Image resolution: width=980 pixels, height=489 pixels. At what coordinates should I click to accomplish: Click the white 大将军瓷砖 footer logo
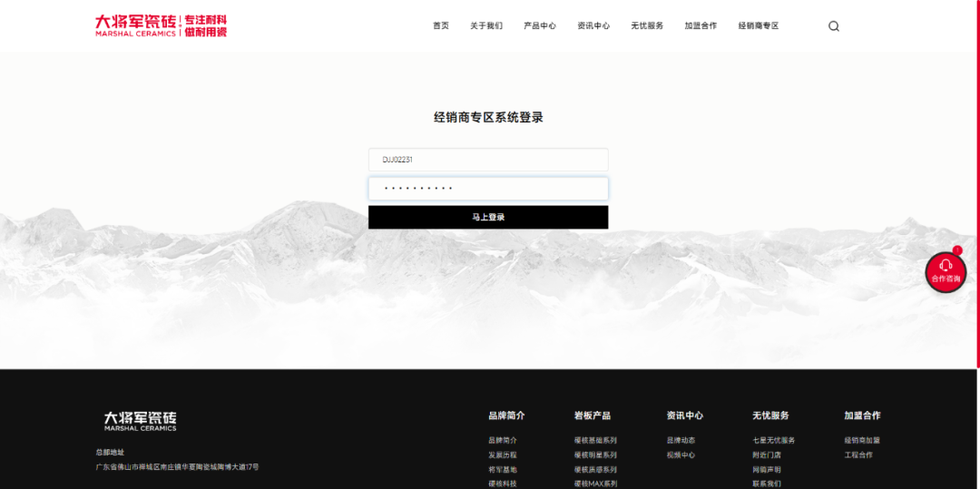tap(140, 420)
